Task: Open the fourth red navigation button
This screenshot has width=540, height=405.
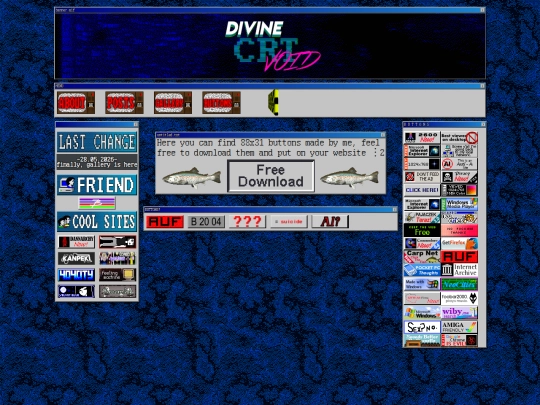Action: [x=221, y=102]
